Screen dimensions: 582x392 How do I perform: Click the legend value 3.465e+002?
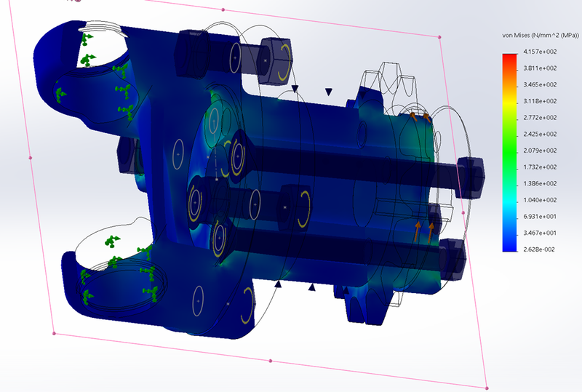coord(540,84)
